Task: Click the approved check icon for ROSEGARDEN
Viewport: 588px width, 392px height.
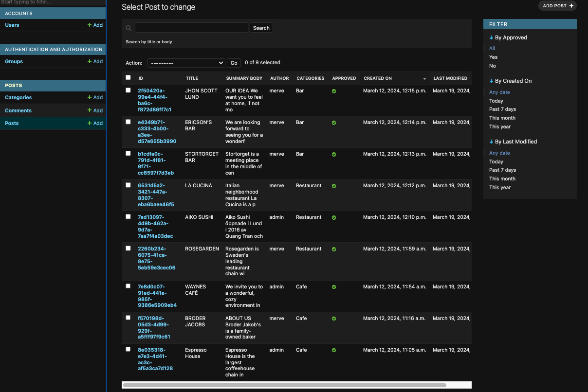Action: pos(334,249)
